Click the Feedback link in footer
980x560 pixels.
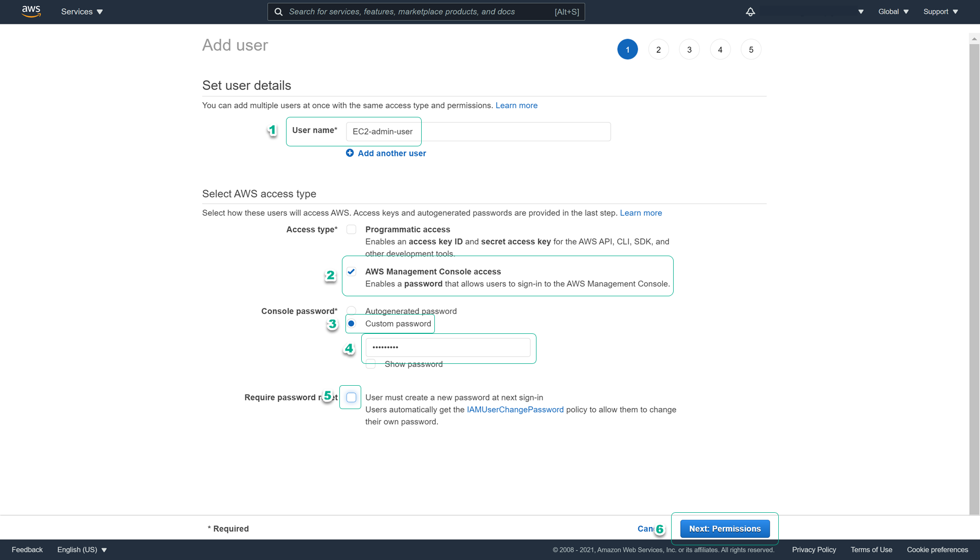pos(27,550)
